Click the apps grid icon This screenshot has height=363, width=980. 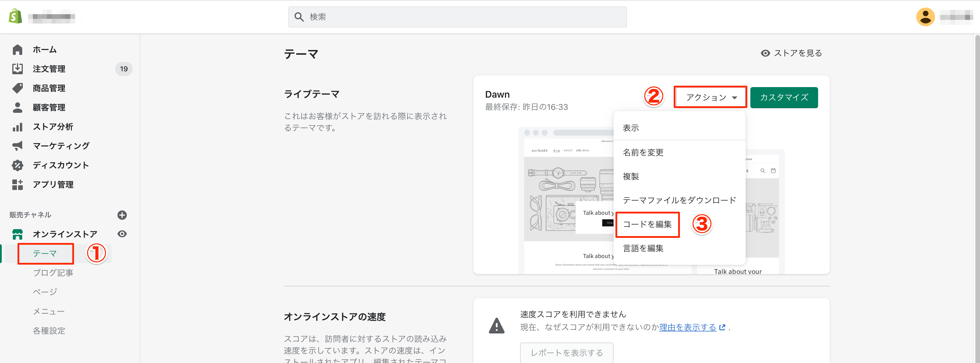click(18, 184)
